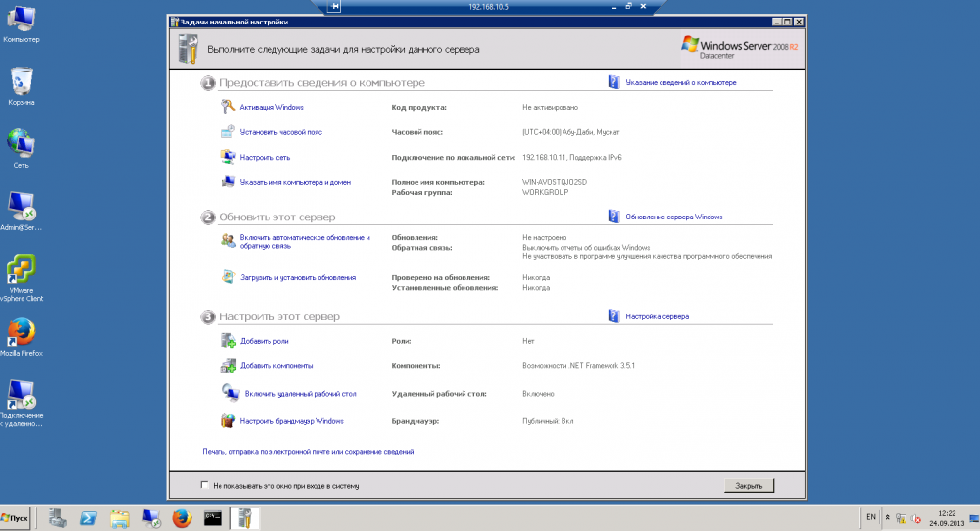This screenshot has width=980, height=531.
Task: Open Настройка сервера help link
Action: (x=657, y=316)
